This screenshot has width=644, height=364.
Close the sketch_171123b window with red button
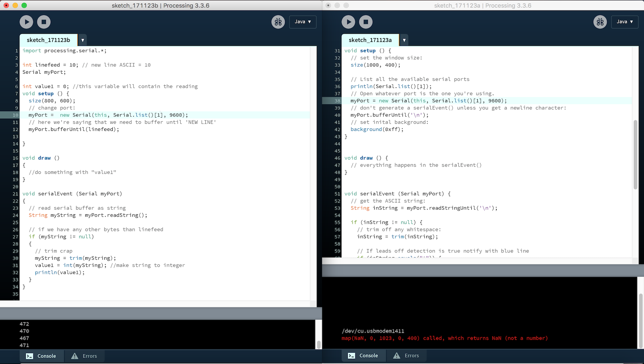tap(6, 5)
